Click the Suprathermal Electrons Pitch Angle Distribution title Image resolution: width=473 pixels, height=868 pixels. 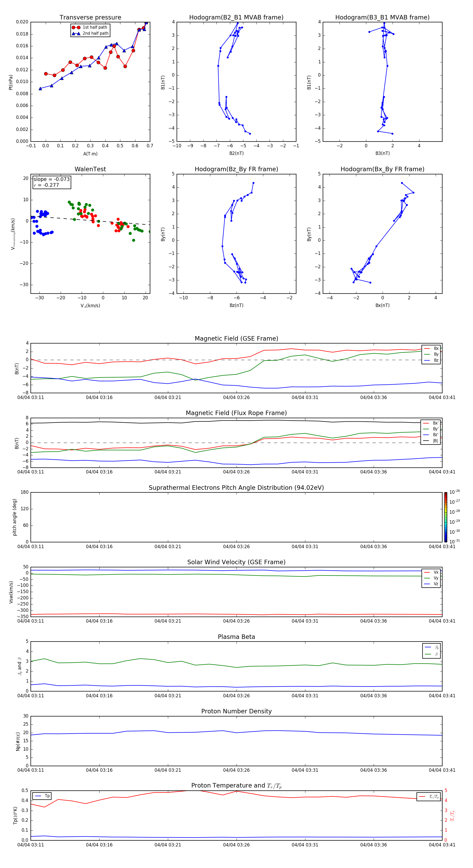(236, 488)
